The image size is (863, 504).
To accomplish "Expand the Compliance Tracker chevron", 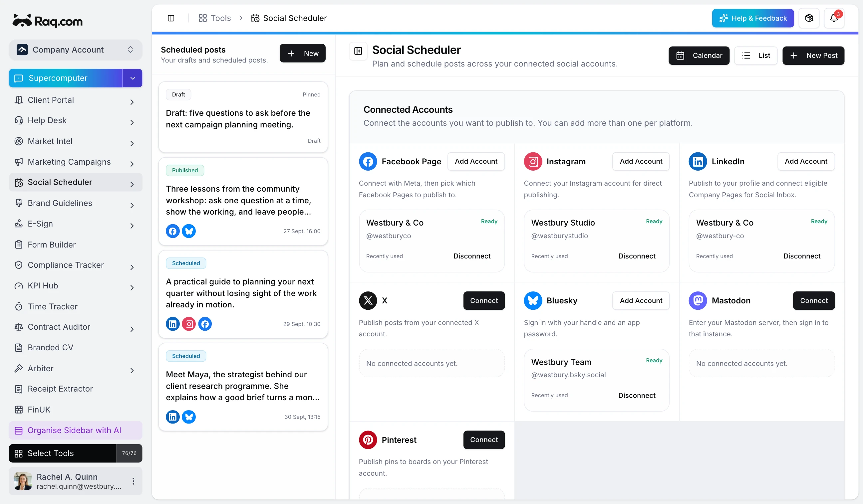I will click(x=132, y=267).
